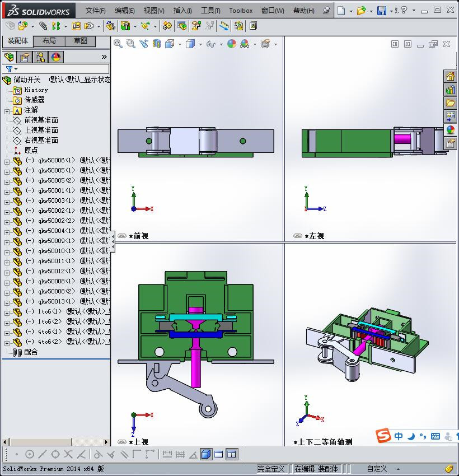Screen dimensions: 459x476
Task: Click the Previous View icon
Action: 144,44
